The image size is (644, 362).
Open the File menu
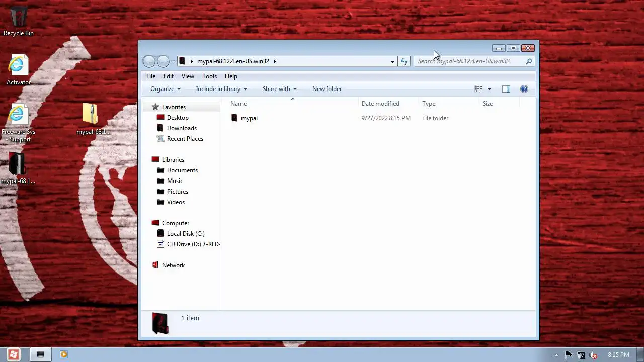pos(151,76)
